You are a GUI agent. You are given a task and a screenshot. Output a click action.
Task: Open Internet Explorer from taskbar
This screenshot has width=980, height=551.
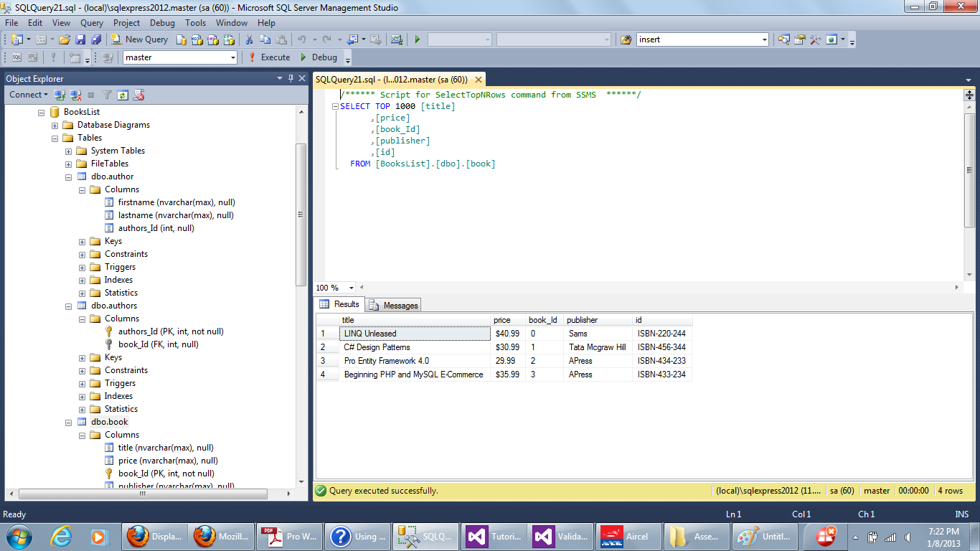(63, 536)
